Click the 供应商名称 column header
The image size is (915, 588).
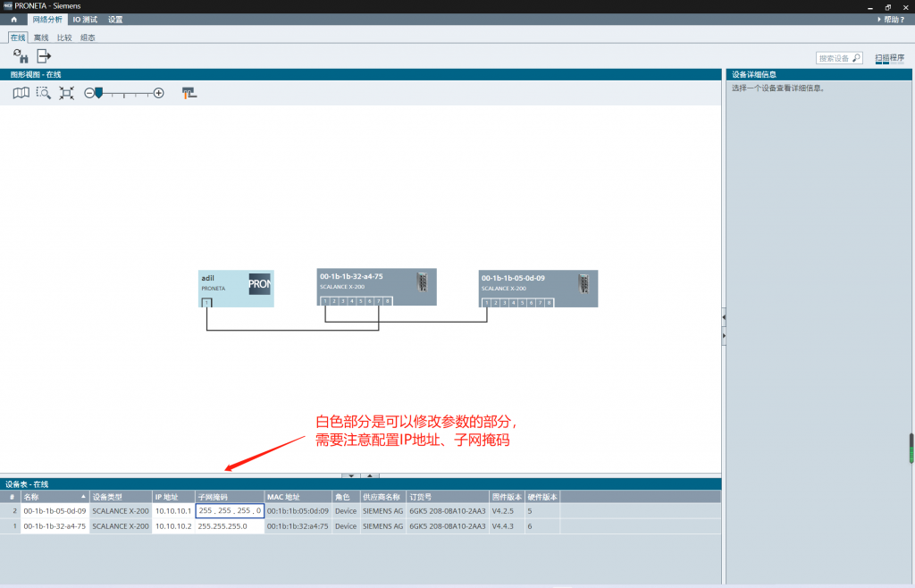point(382,497)
